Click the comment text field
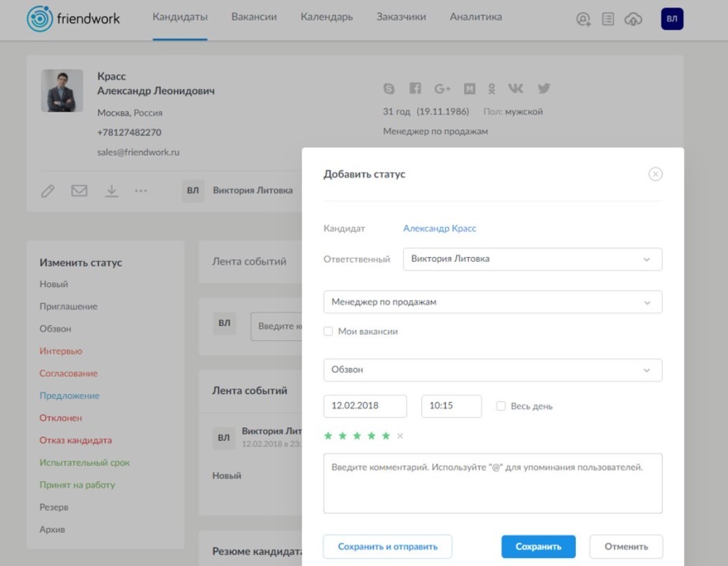Viewport: 728px width, 566px height. 492,483
